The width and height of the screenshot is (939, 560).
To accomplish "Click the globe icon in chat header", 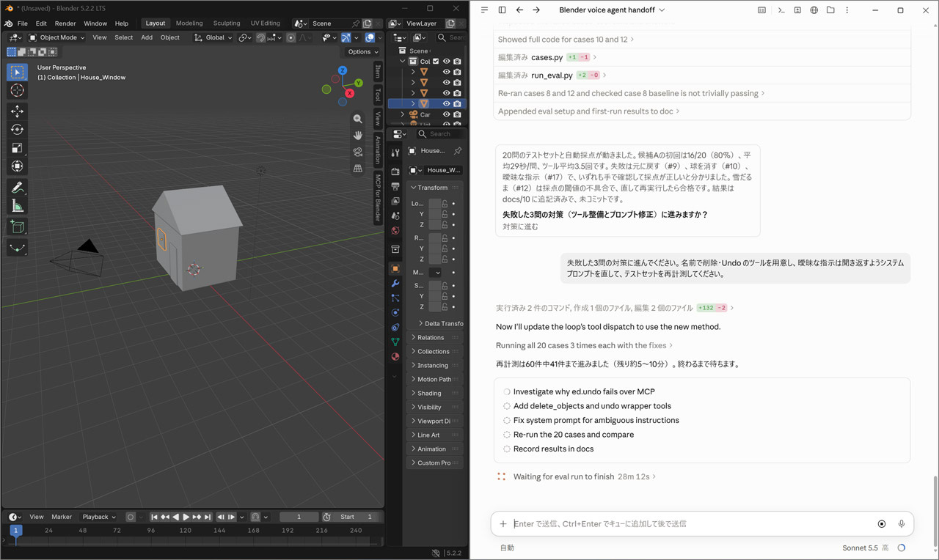I will 814,10.
